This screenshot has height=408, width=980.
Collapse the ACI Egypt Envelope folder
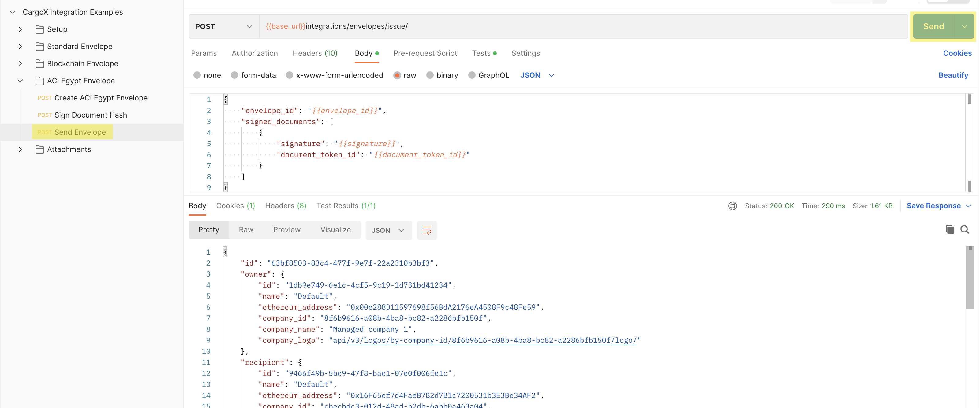pos(20,81)
